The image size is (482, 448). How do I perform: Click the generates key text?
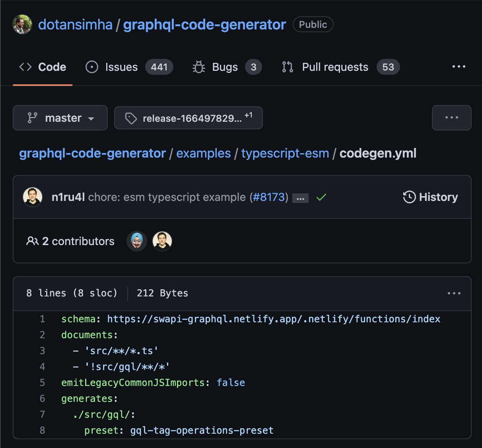87,399
